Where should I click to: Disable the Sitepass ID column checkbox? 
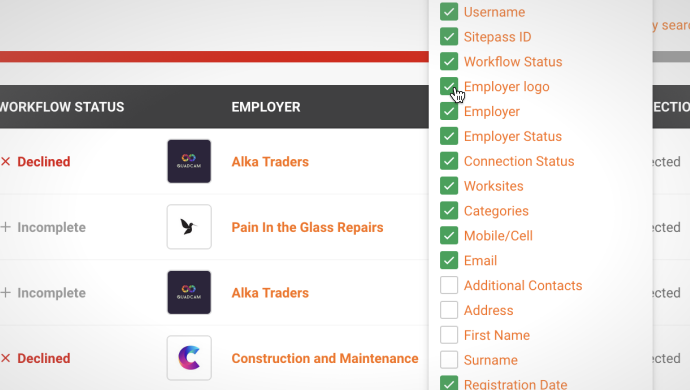click(449, 37)
